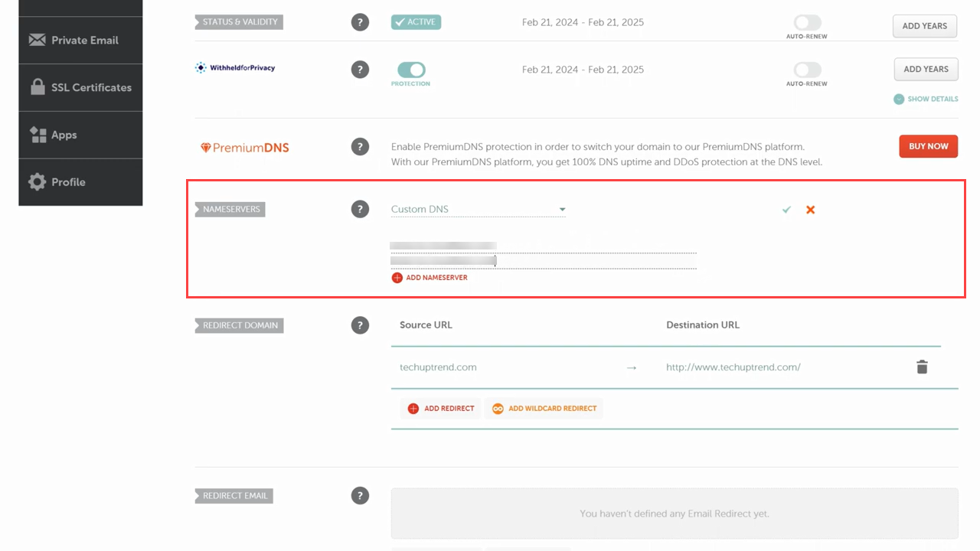The width and height of the screenshot is (980, 551).
Task: Click Add Redirect button
Action: coord(441,409)
